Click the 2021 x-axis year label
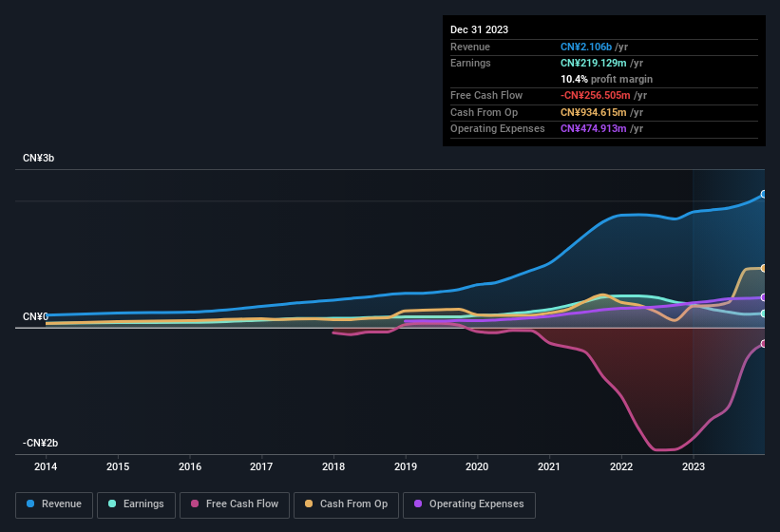This screenshot has width=780, height=532. (549, 466)
